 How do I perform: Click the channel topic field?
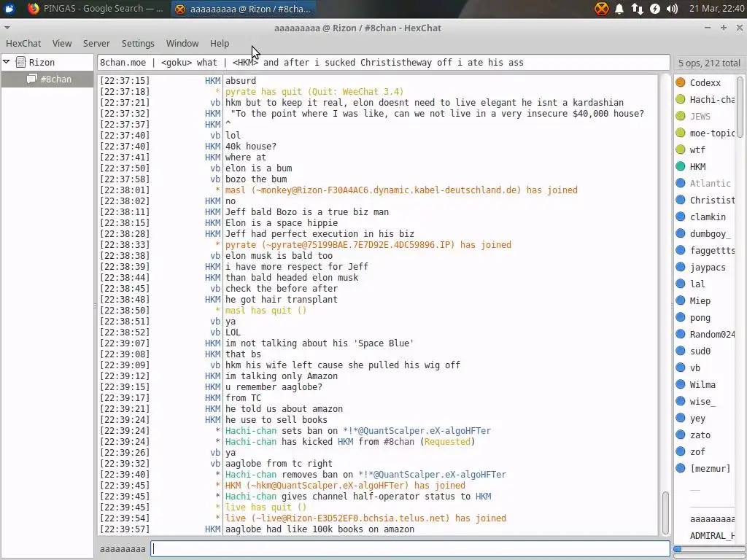pyautogui.click(x=384, y=63)
